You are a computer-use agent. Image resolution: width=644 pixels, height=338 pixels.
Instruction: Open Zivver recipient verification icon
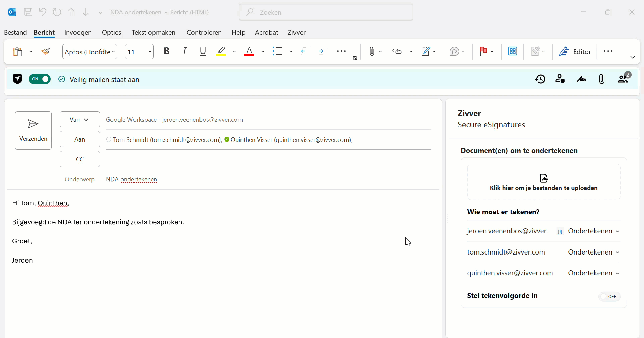click(560, 79)
